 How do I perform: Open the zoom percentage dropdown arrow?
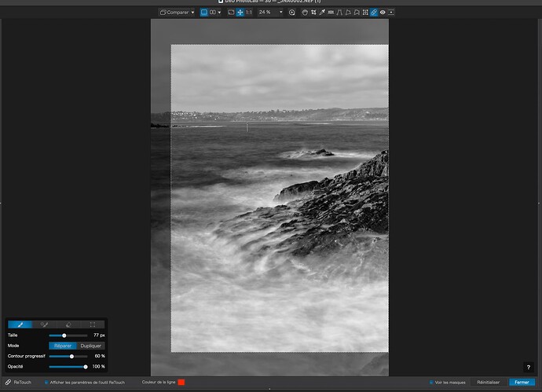280,13
